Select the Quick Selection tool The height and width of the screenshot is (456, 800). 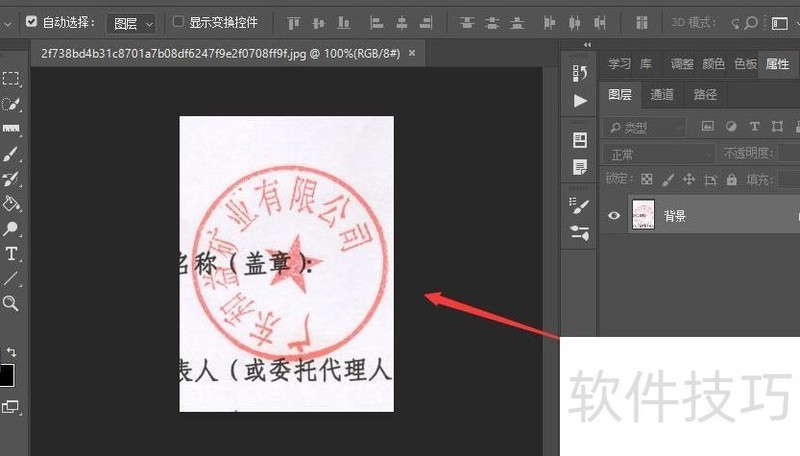[x=11, y=104]
